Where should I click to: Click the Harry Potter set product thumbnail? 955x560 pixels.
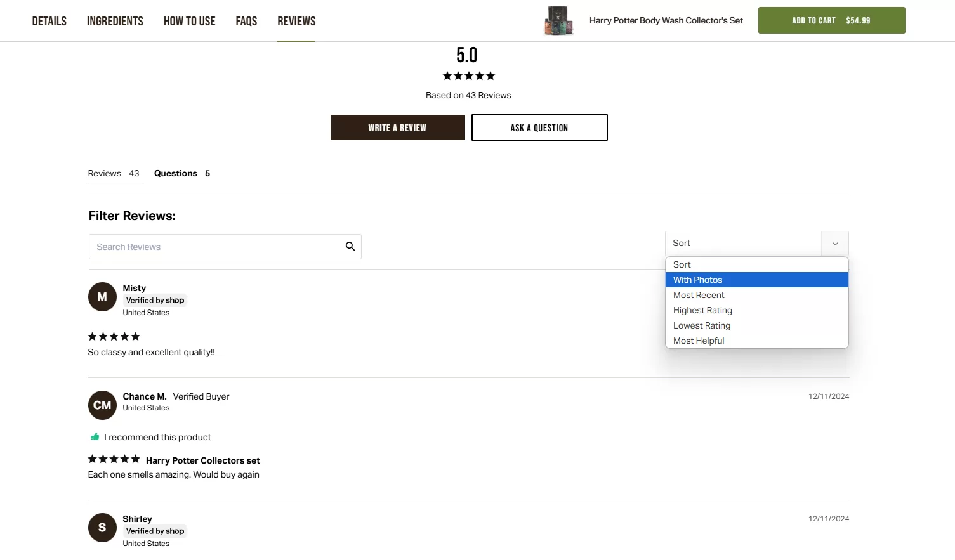pyautogui.click(x=558, y=21)
